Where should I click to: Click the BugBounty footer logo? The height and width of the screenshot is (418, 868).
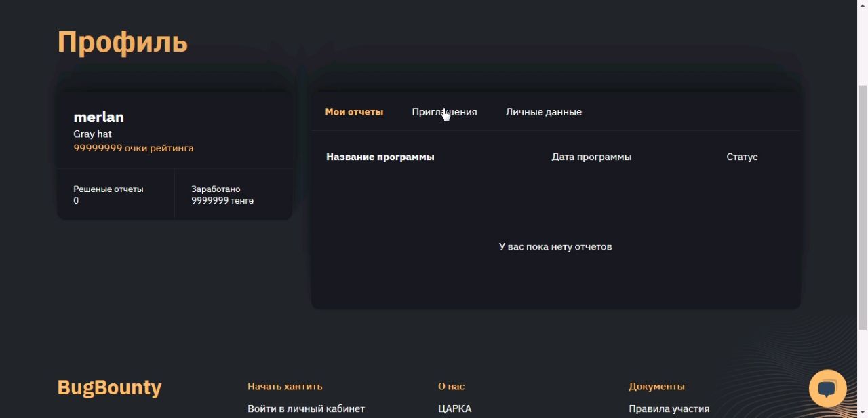pyautogui.click(x=109, y=387)
